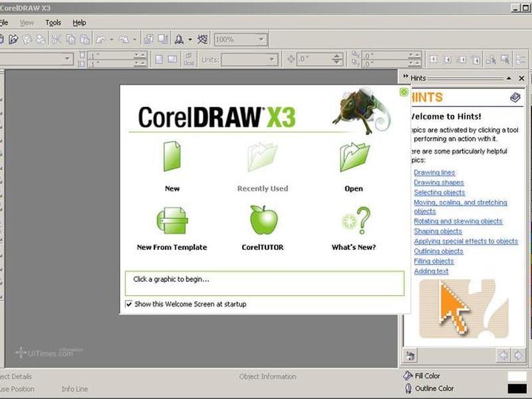Click the Hints book icon
This screenshot has width=532, height=399.
515,97
